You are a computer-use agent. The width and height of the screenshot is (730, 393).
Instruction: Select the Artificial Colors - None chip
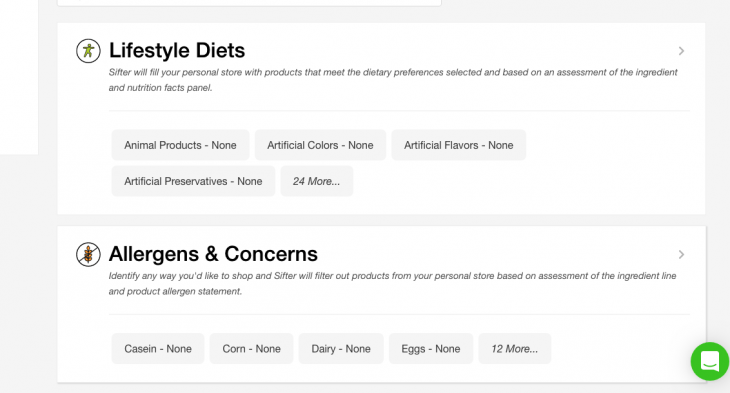point(320,145)
